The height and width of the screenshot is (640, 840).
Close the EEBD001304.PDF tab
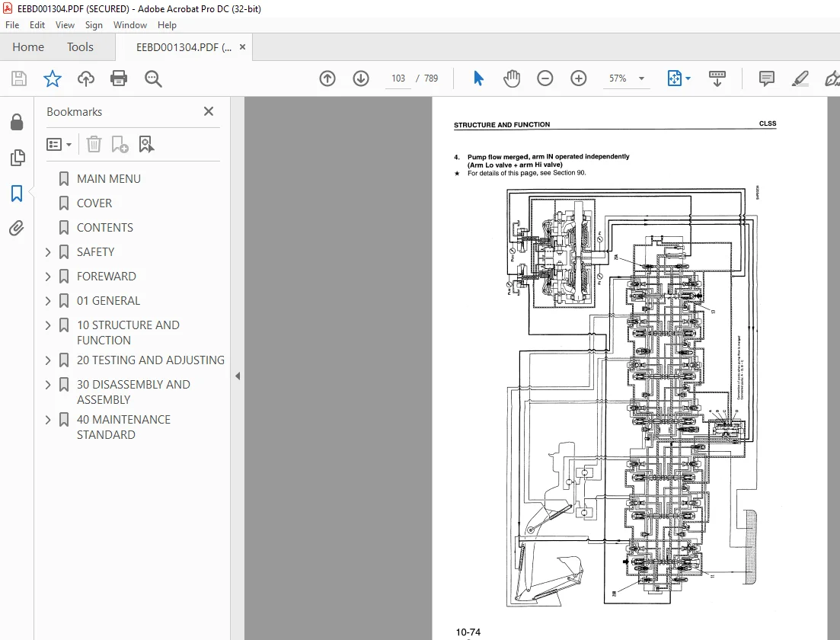242,47
